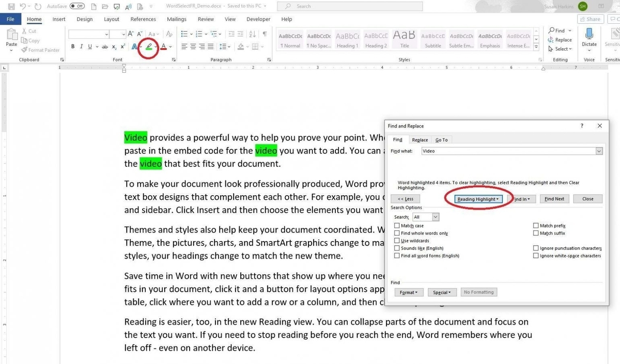Click the Less button to collapse options
This screenshot has width=620, height=364.
[x=406, y=199]
